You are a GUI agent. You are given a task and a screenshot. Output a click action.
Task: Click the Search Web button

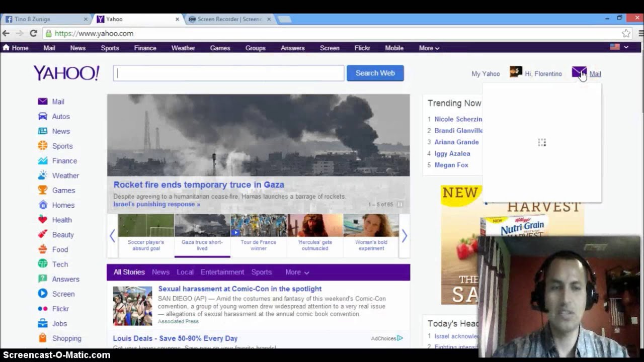[375, 73]
